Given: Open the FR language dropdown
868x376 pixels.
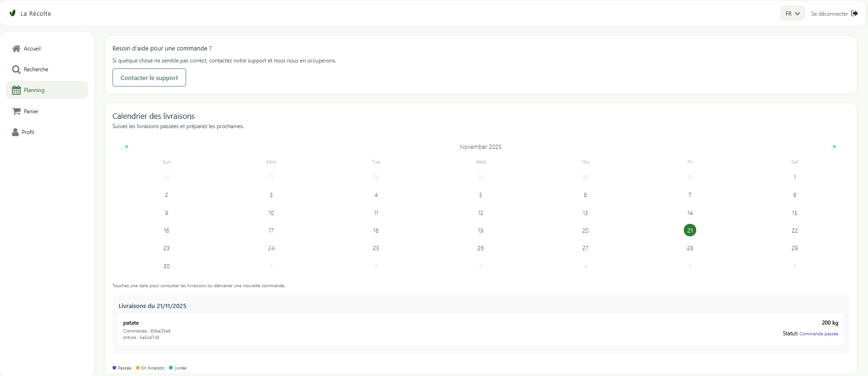Looking at the screenshot, I should [x=792, y=13].
